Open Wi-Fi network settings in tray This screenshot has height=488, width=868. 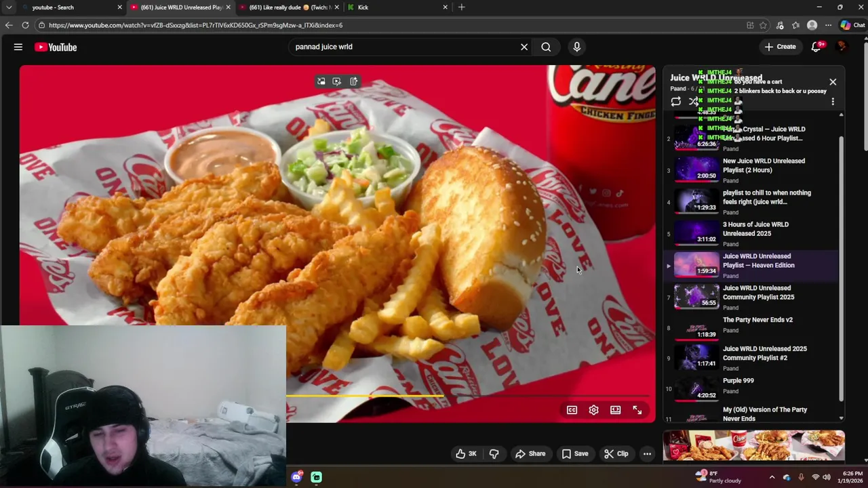pos(815,477)
